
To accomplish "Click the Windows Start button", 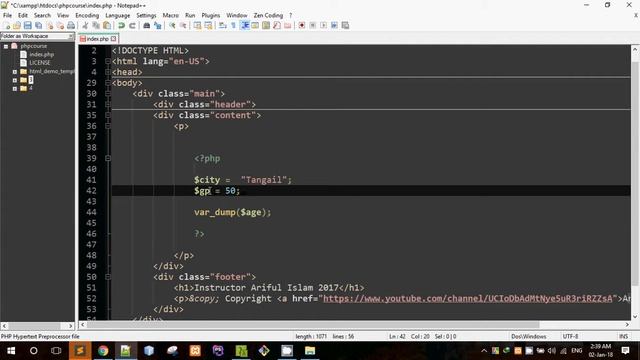I will coord(11,351).
